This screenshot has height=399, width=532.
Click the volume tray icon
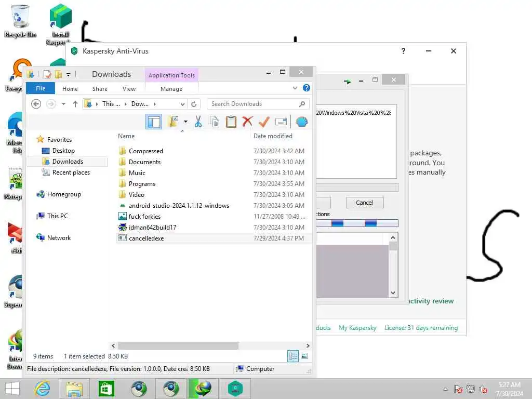click(x=483, y=389)
